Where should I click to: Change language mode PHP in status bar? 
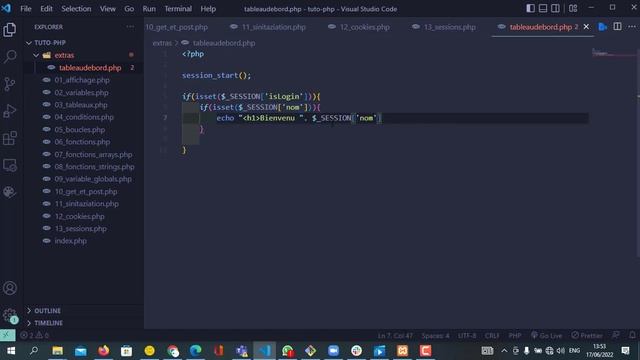[515, 336]
